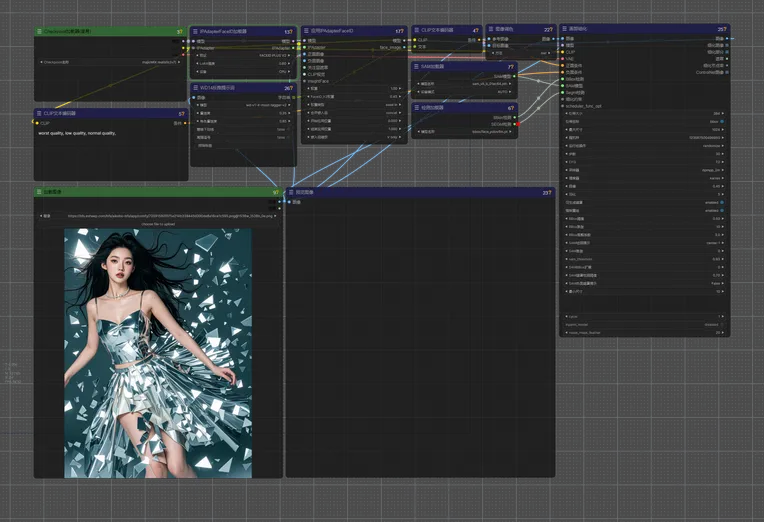Click help question mark on 应用IPAdapterFaceID node

402,31
